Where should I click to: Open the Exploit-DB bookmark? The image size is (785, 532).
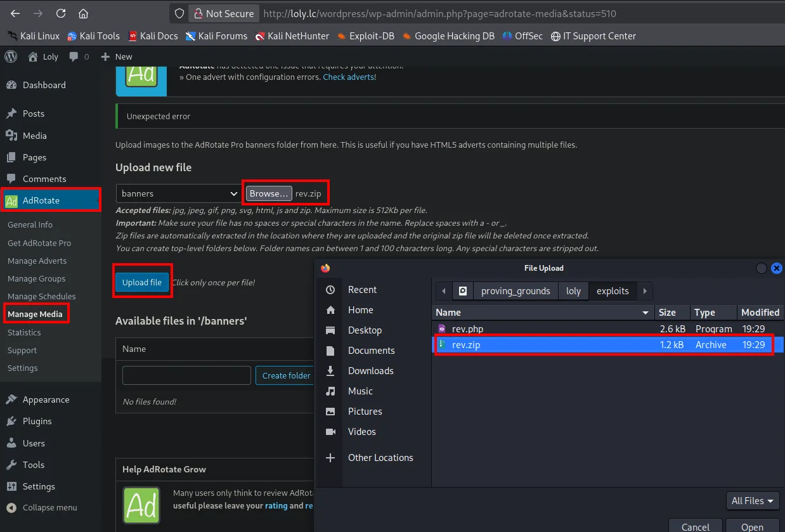point(366,36)
